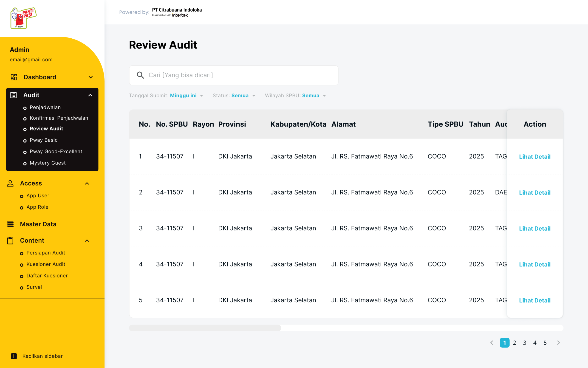Open Lihat Detail for the first audit row

point(535,156)
